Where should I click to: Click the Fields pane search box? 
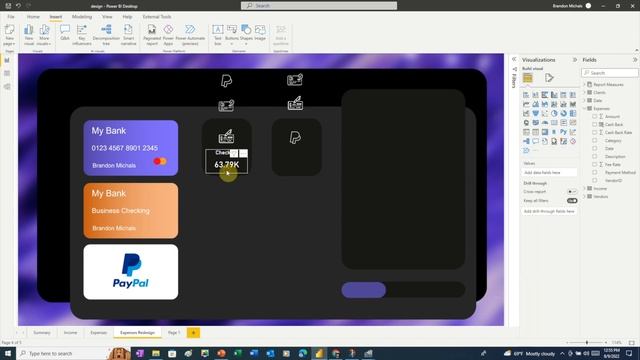[x=610, y=73]
